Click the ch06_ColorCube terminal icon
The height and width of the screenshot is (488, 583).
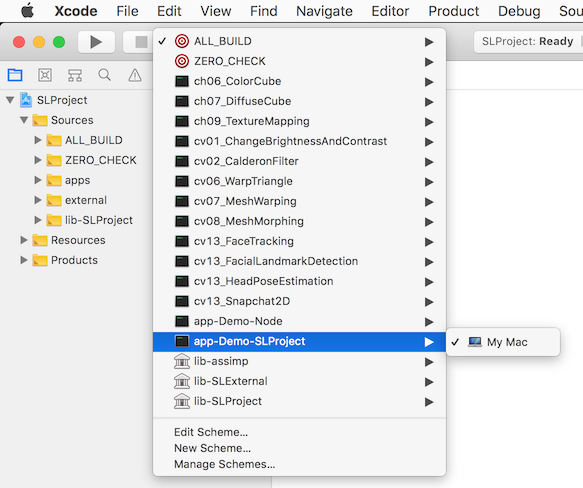point(182,81)
